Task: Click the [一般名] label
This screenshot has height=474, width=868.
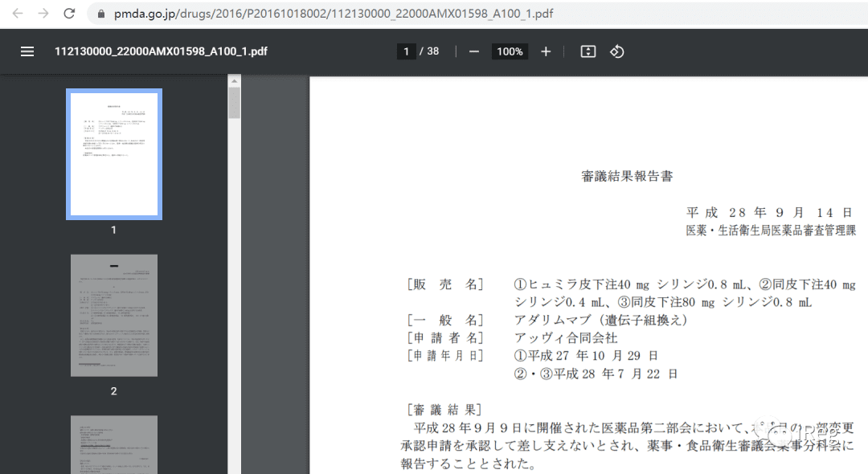Action: 445,320
